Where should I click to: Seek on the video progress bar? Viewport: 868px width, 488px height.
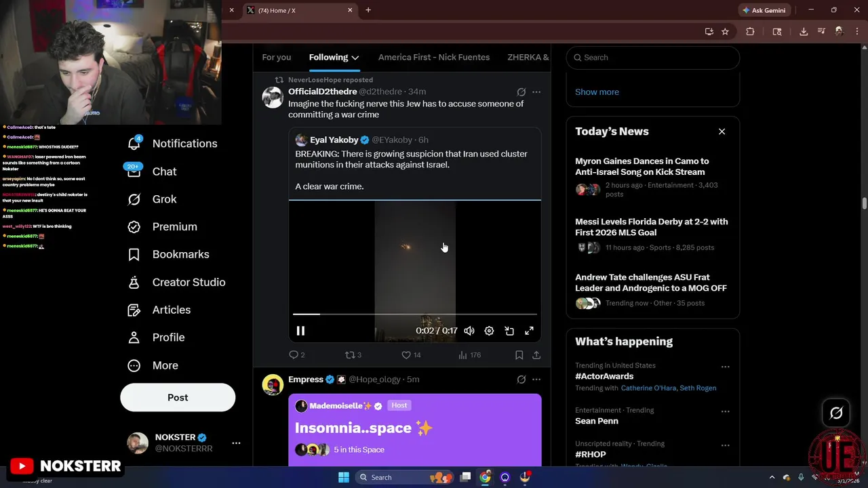pyautogui.click(x=415, y=314)
